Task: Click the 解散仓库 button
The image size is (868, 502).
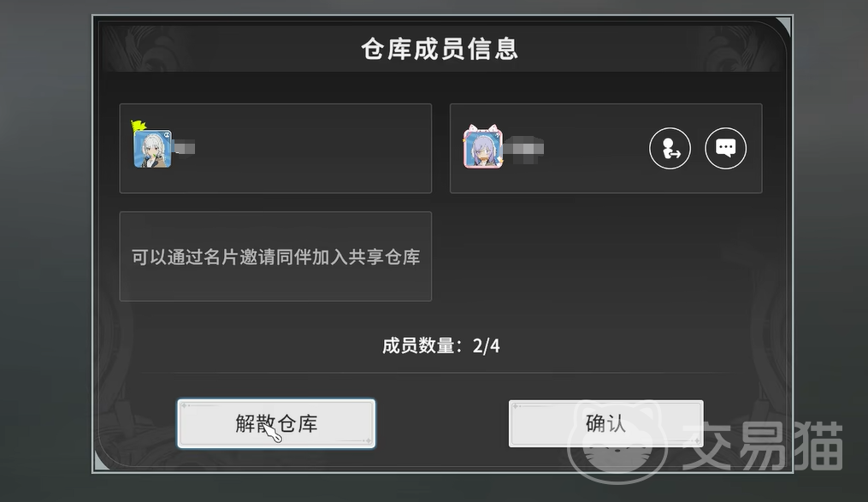Action: [276, 423]
